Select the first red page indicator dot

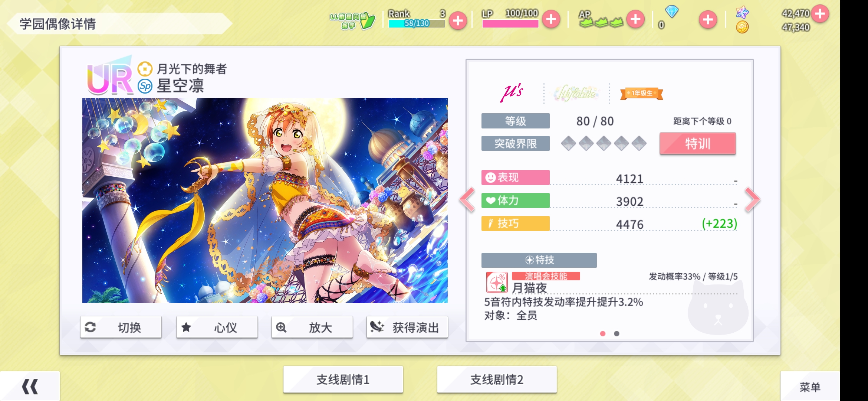point(603,333)
